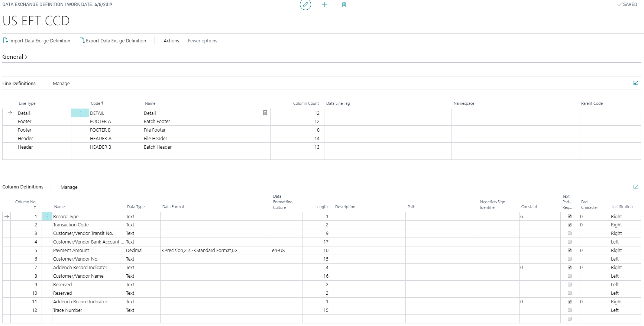Click the en-US culture cell

coord(287,251)
